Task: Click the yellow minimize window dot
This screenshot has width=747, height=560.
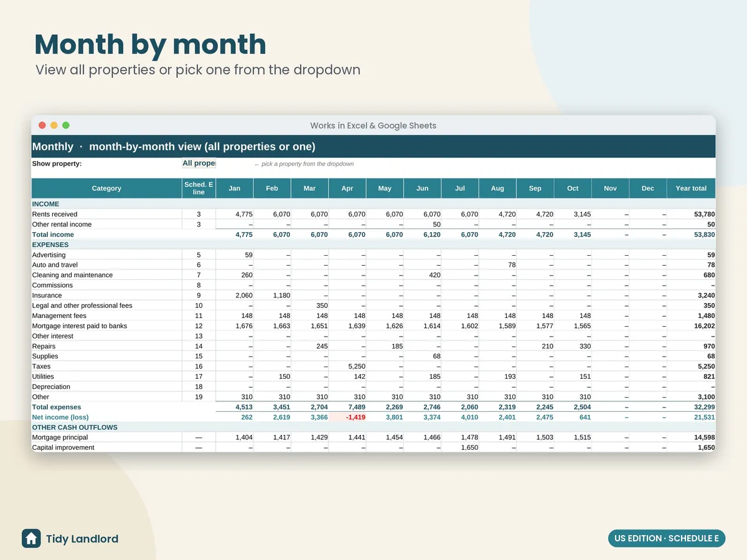Action: (x=54, y=125)
